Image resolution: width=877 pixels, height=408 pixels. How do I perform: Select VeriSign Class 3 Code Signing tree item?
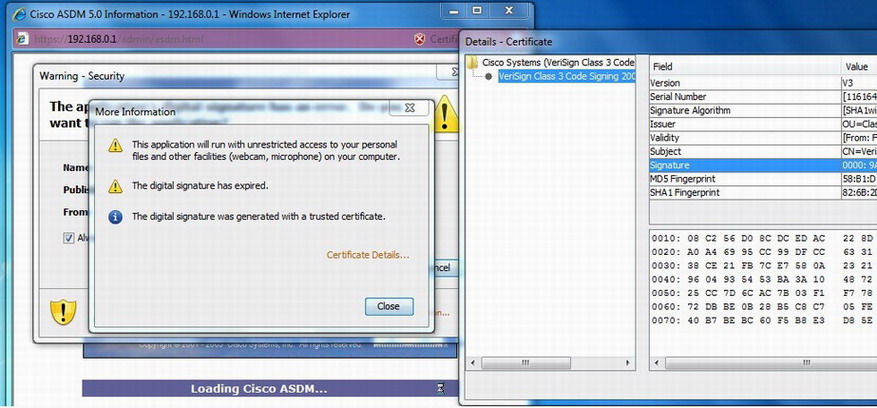[x=567, y=76]
